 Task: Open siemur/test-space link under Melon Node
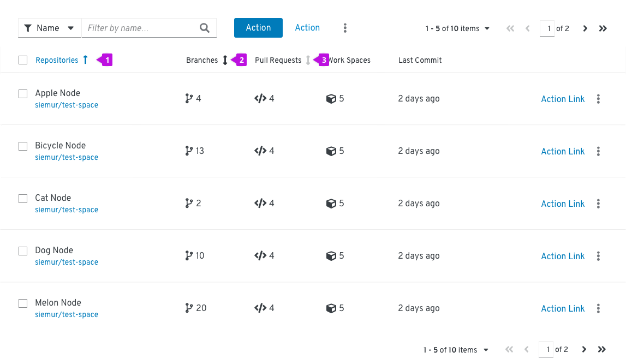point(66,314)
